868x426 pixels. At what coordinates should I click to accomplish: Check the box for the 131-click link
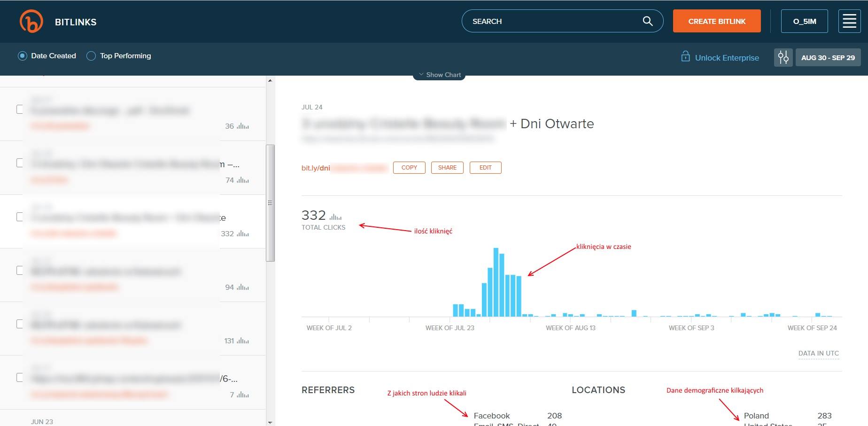click(x=20, y=324)
